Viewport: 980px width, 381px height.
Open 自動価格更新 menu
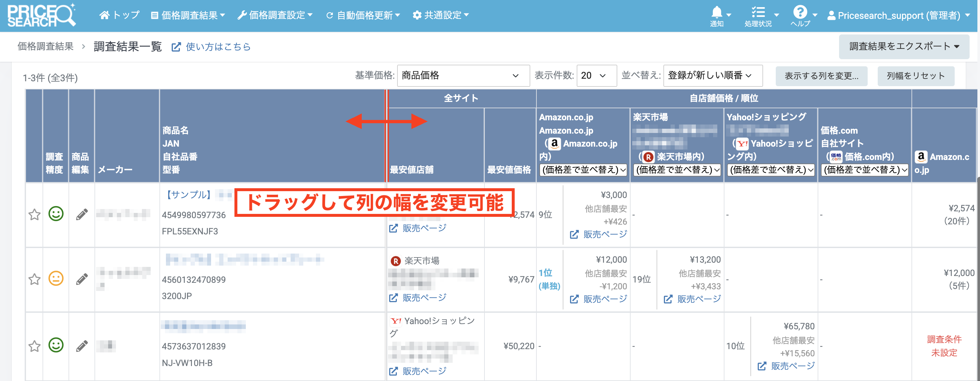363,15
